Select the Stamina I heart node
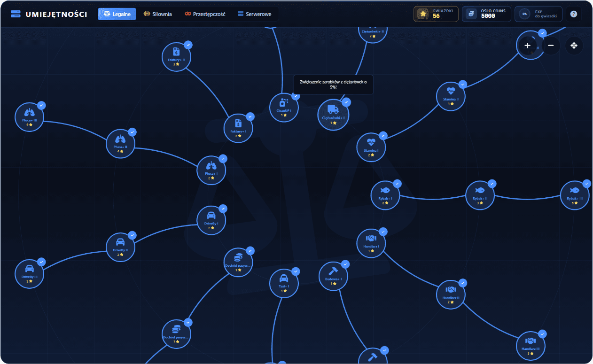Viewport: 593px width, 364px height. [371, 147]
